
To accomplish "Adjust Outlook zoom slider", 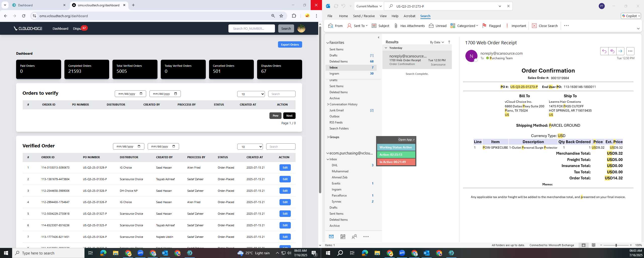I will pyautogui.click(x=616, y=245).
